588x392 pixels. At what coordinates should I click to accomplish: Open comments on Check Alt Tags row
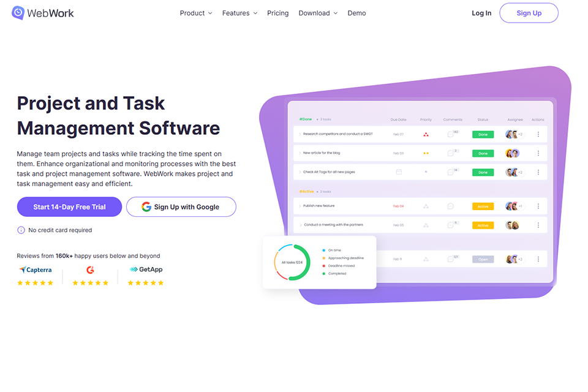[x=453, y=171]
